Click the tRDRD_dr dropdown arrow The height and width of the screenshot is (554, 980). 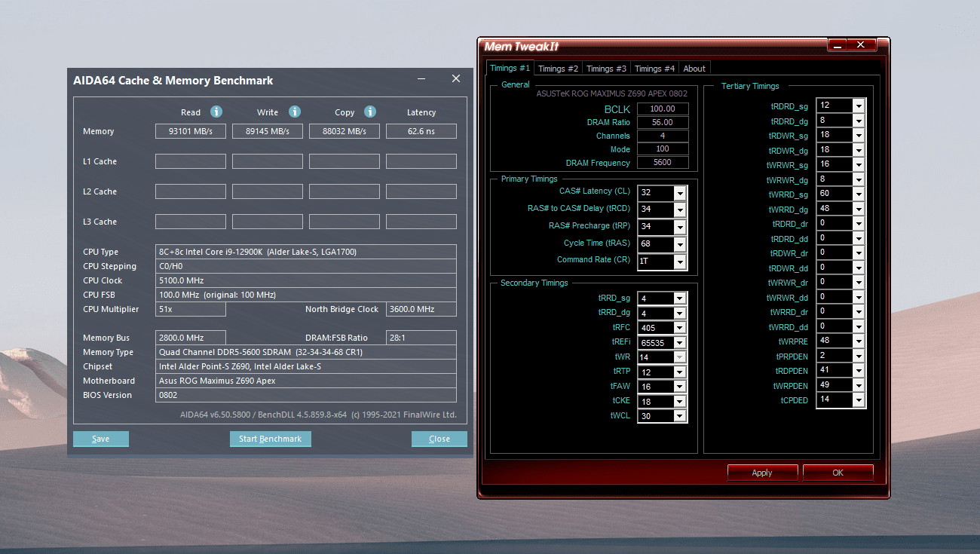point(859,224)
